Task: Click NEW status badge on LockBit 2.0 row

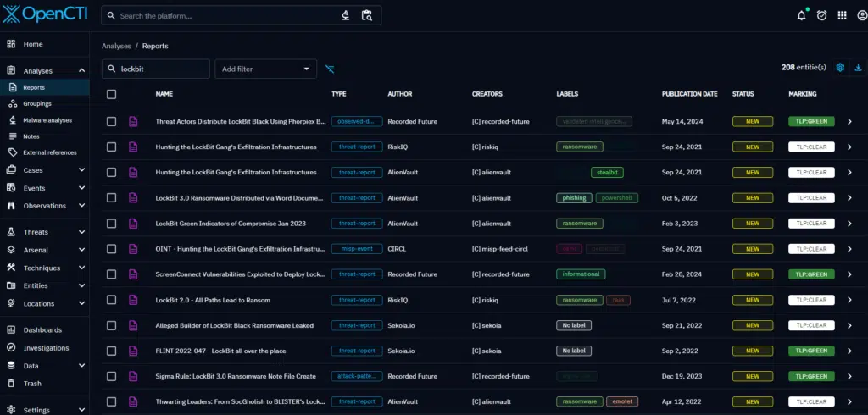Action: tap(753, 300)
